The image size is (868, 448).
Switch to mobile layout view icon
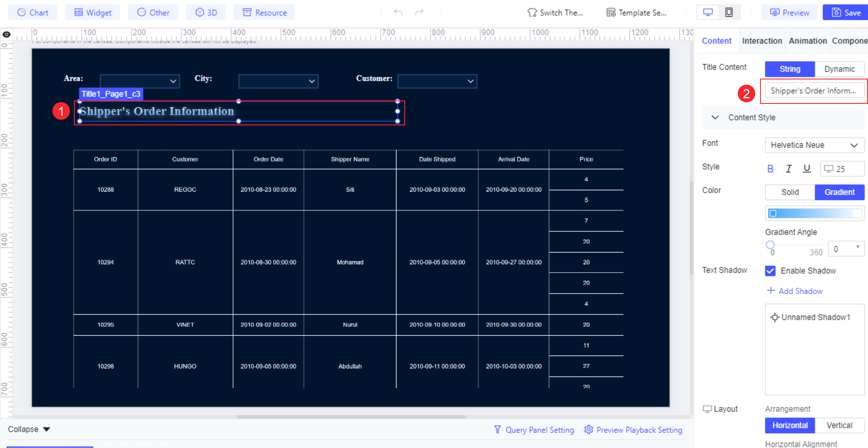(729, 12)
